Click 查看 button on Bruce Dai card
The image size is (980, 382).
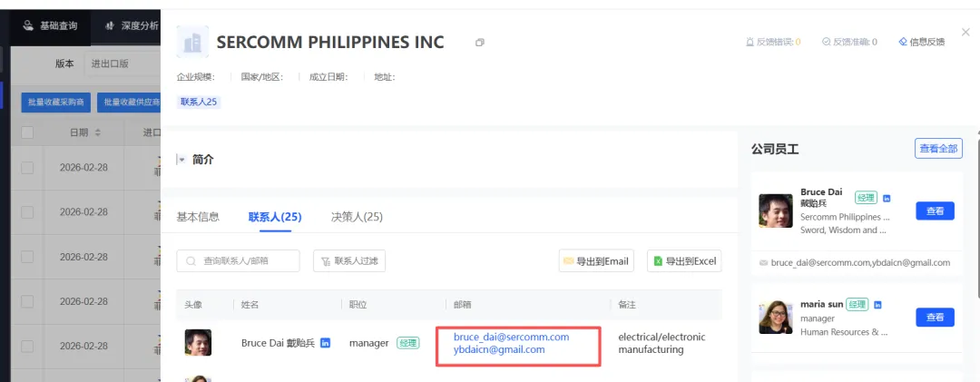coord(935,211)
